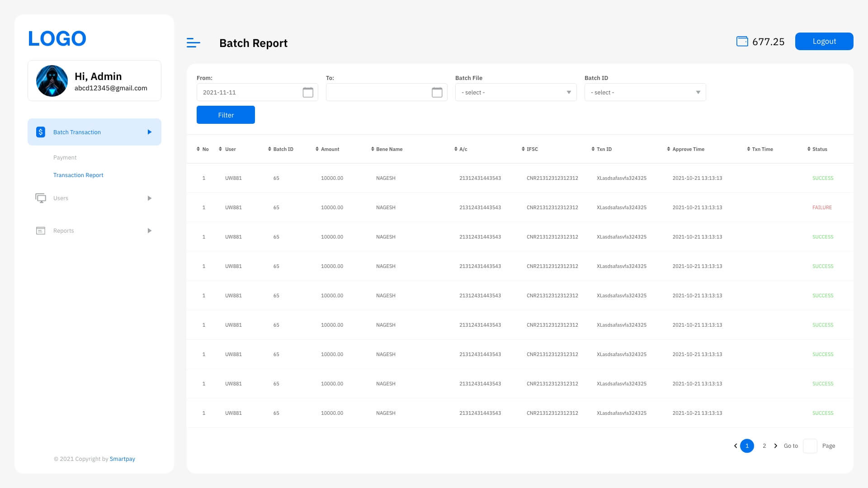
Task: Click the hamburger menu icon
Action: tap(193, 43)
